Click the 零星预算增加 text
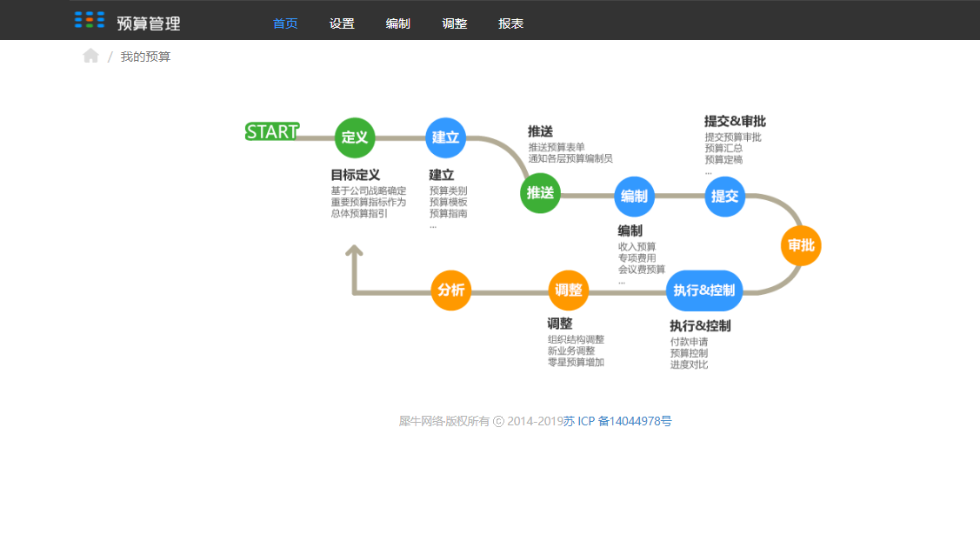Image resolution: width=980 pixels, height=548 pixels. pos(576,362)
